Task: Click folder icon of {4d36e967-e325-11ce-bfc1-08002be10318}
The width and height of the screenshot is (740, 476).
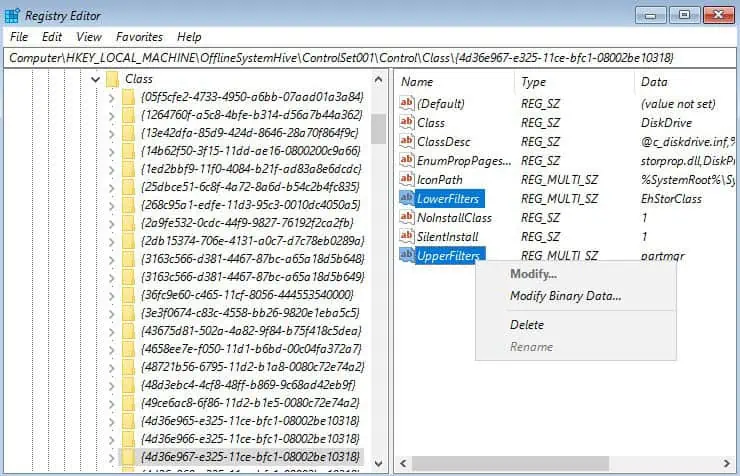Action: point(128,457)
